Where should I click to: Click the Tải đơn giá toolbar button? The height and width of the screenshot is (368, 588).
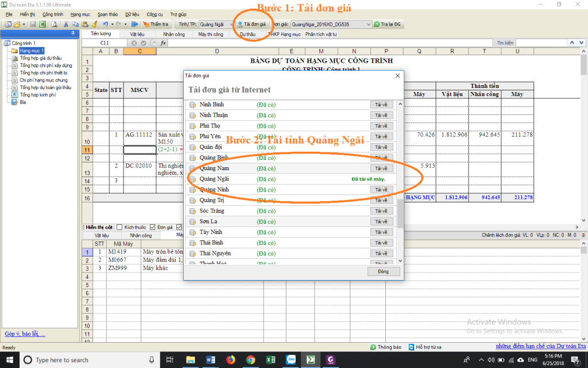pyautogui.click(x=252, y=24)
